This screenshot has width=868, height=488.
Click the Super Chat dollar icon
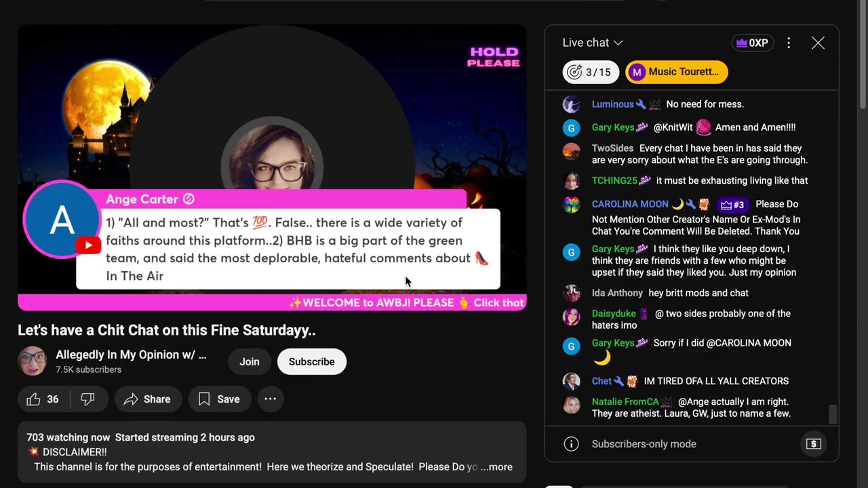(x=814, y=444)
